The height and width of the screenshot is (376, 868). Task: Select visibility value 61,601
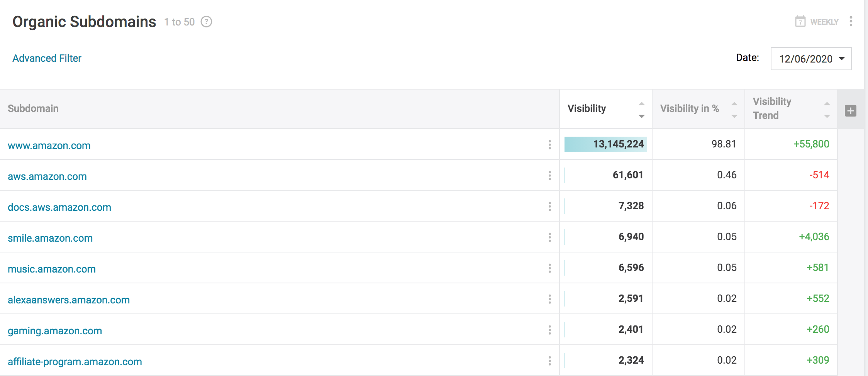tap(628, 175)
